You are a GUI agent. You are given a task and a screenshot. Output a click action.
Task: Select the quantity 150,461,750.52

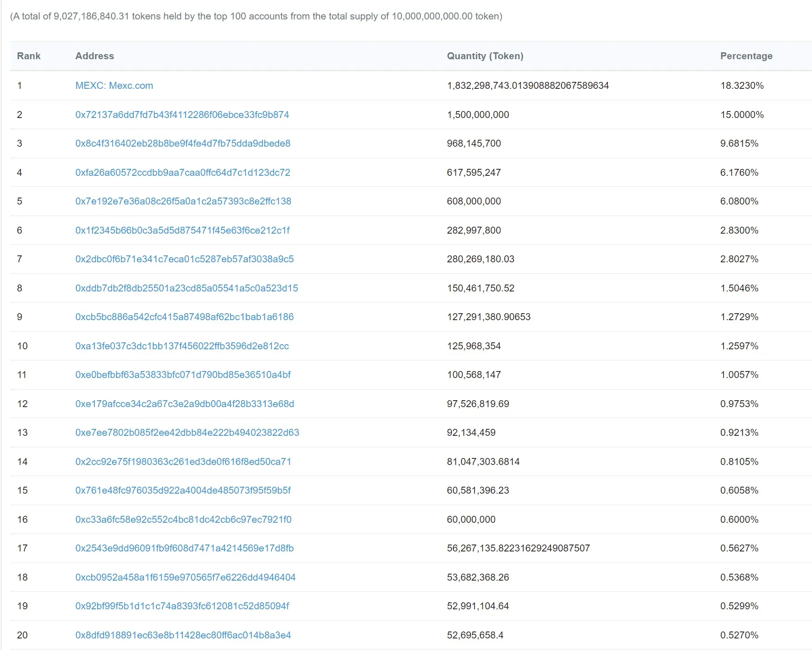click(481, 288)
